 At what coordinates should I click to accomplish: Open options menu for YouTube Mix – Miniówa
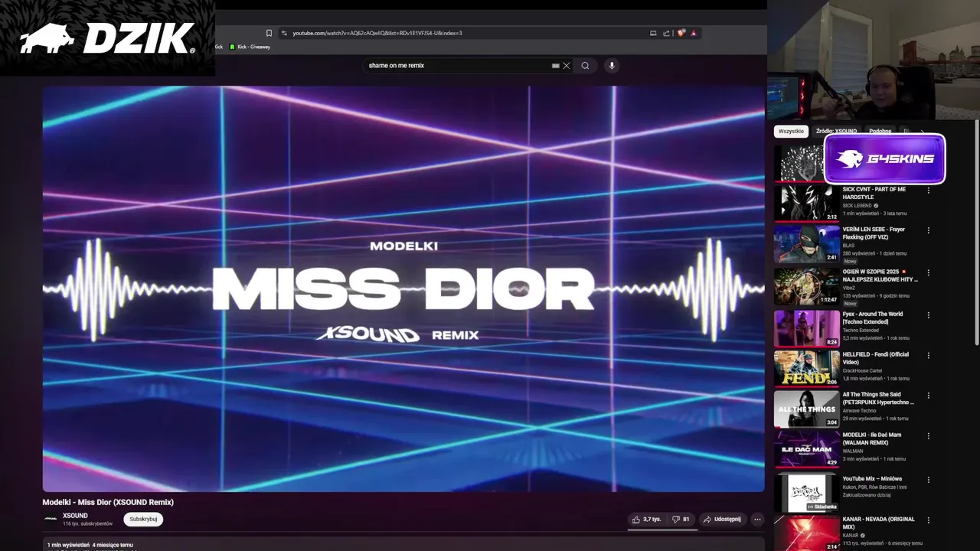click(928, 480)
